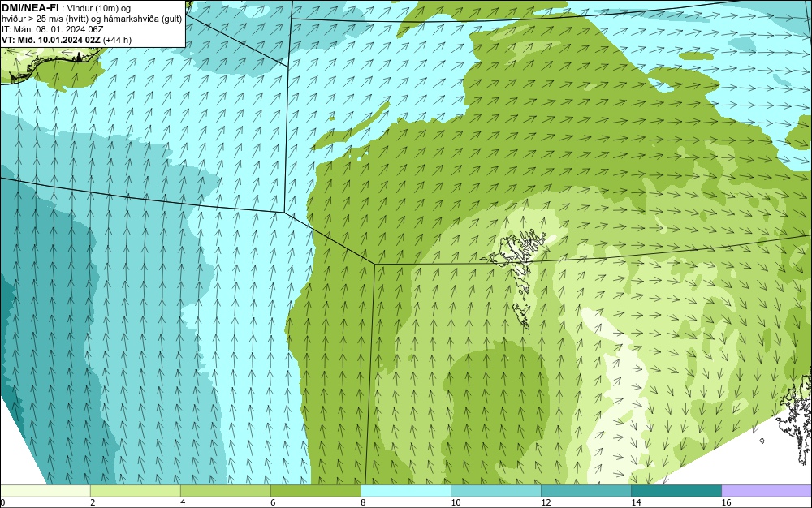
Task: Click the 10–12 m/s light teal legend swatch
Action: (495, 490)
